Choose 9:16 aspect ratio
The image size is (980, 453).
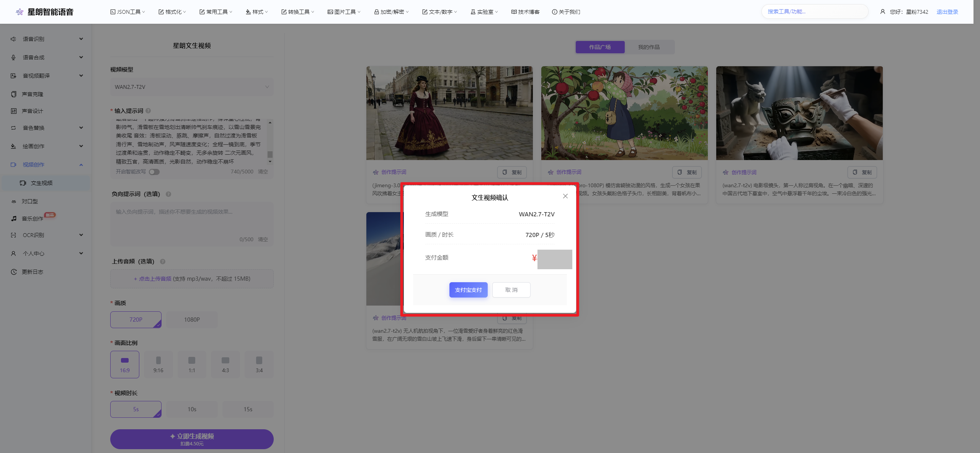158,365
